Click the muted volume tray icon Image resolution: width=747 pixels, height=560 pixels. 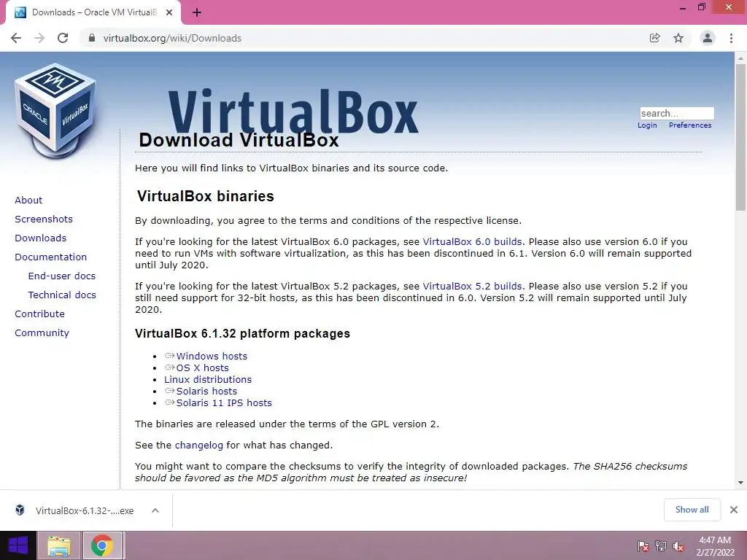678,546
